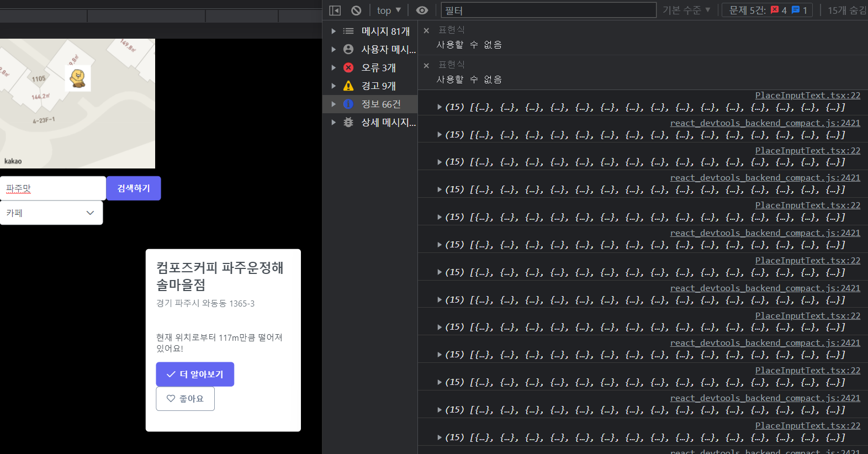Expand the 상세 메시지 sidebar row
The image size is (868, 454).
click(x=334, y=123)
